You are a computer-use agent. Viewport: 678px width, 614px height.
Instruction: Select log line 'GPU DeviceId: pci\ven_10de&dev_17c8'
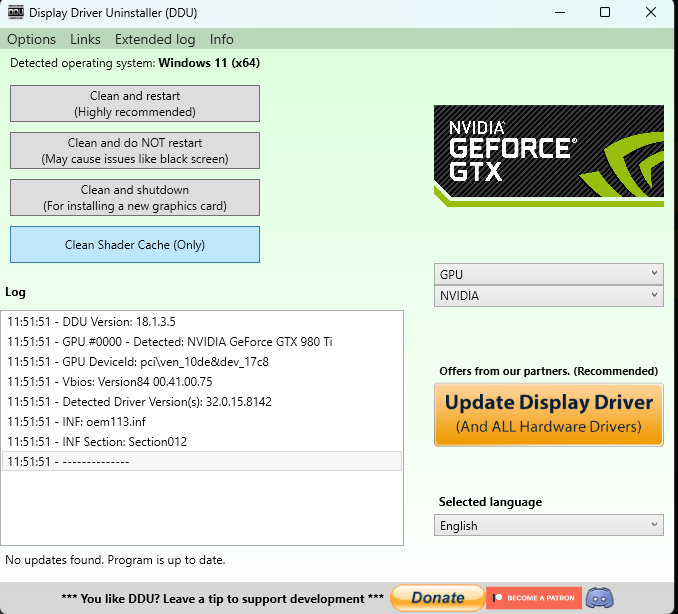tap(202, 361)
